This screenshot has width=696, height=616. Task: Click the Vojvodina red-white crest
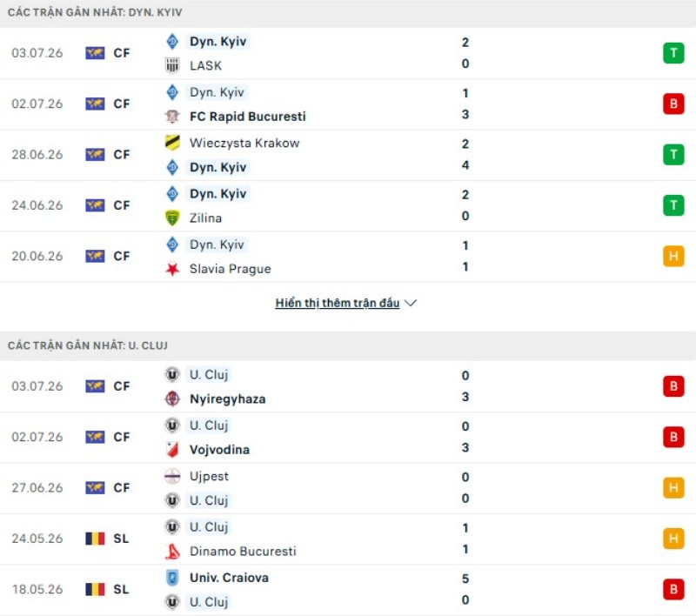tap(172, 450)
